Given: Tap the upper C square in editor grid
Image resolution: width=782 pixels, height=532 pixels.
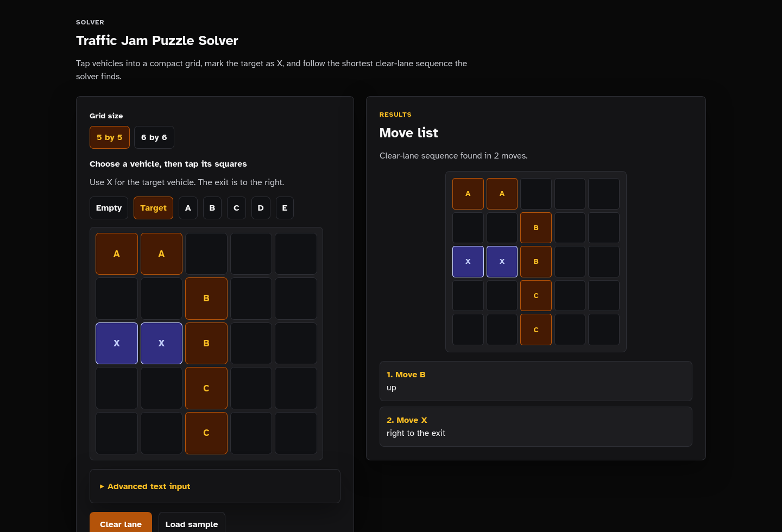Looking at the screenshot, I should coord(206,388).
